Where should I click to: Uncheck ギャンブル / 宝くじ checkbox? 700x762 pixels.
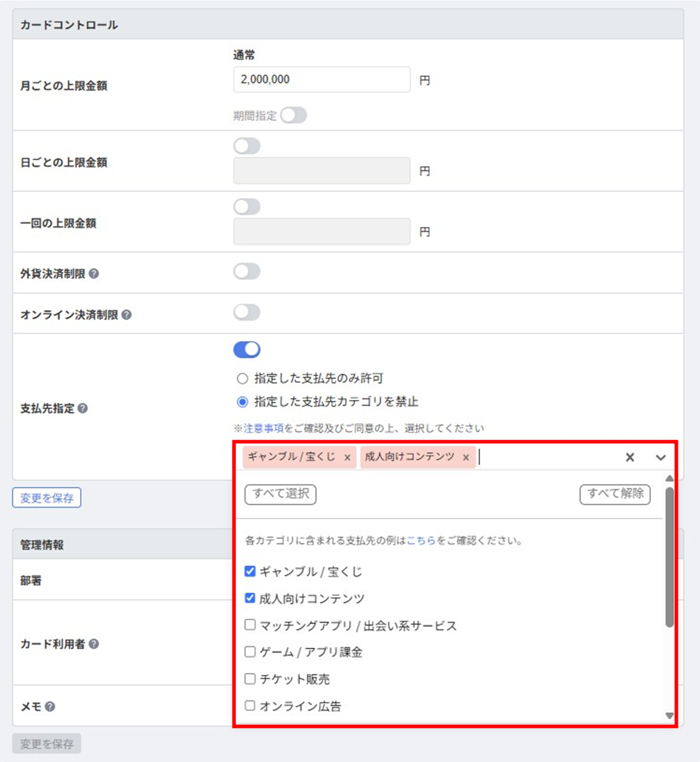(250, 571)
